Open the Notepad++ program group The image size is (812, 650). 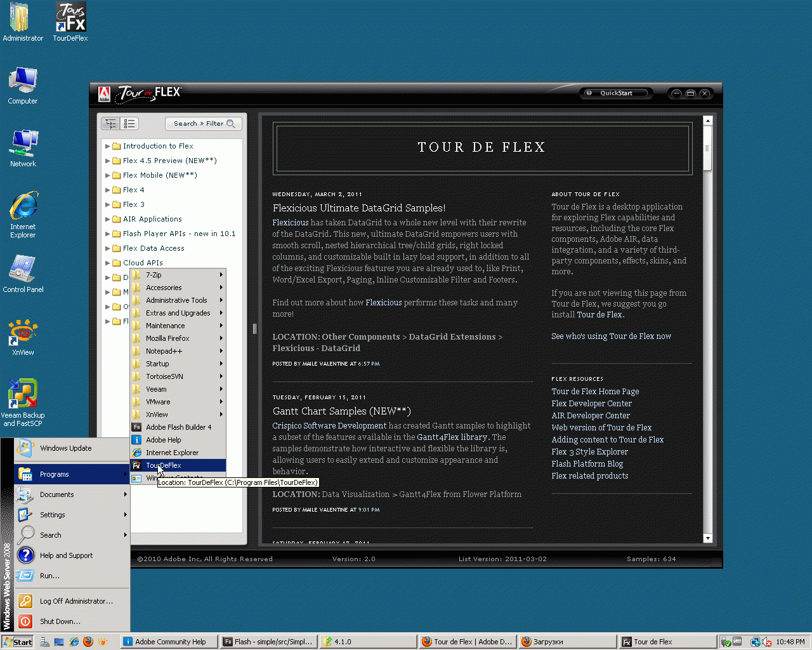[178, 351]
